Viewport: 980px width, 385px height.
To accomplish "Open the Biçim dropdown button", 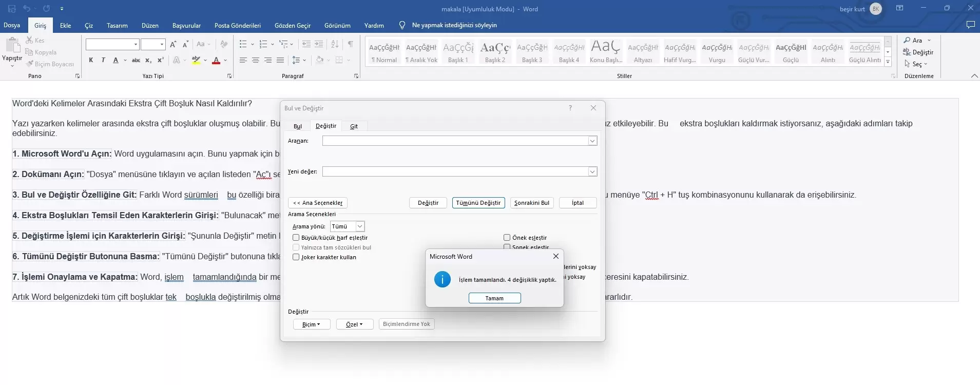I will pos(312,324).
